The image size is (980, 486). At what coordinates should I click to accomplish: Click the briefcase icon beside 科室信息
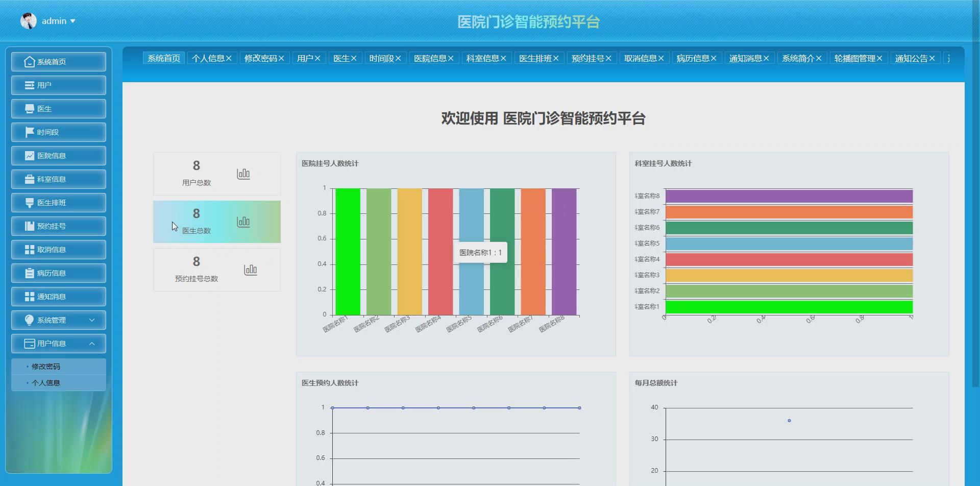(x=30, y=179)
